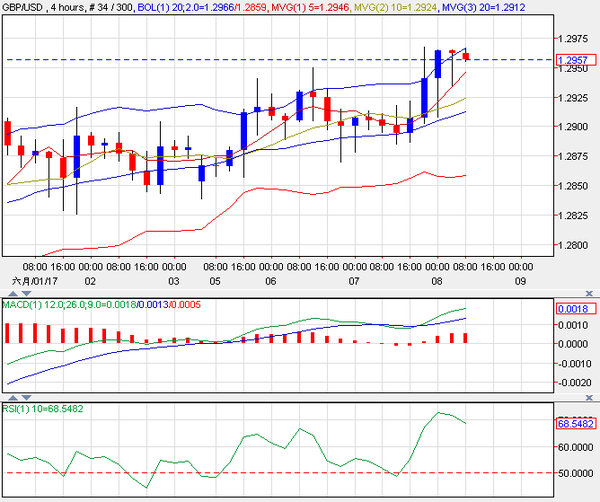Click the 06 date marker on time axis
The width and height of the screenshot is (600, 502).
tap(270, 281)
